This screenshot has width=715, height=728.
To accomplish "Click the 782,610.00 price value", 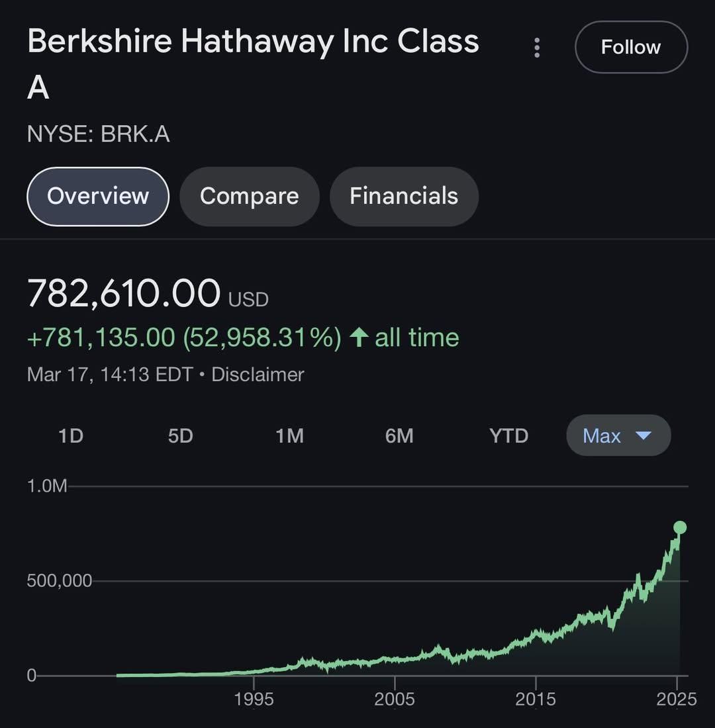I will pyautogui.click(x=124, y=293).
